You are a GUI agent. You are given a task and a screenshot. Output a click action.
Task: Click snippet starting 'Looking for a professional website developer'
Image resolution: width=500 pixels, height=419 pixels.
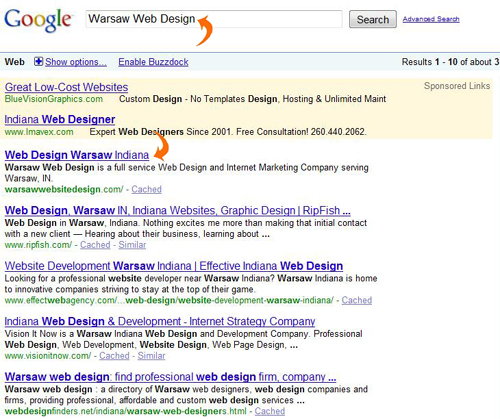pos(191,284)
